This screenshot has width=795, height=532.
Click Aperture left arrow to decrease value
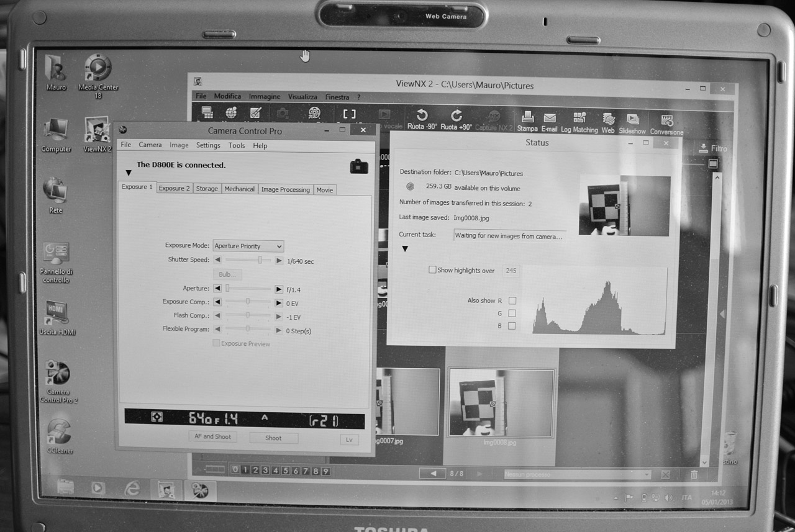(x=217, y=289)
